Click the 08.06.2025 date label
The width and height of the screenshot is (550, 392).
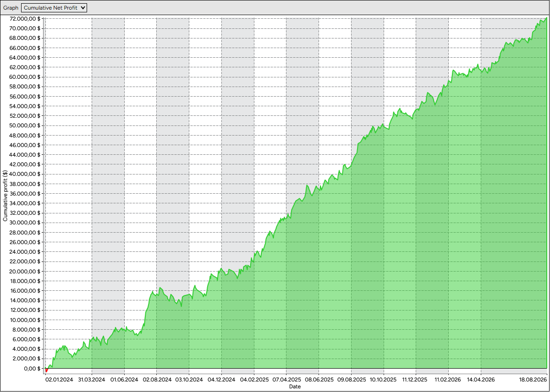coord(319,380)
